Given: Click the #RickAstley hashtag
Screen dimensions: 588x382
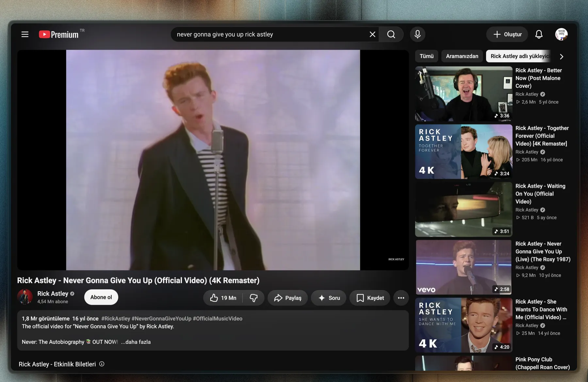Looking at the screenshot, I should (x=116, y=318).
